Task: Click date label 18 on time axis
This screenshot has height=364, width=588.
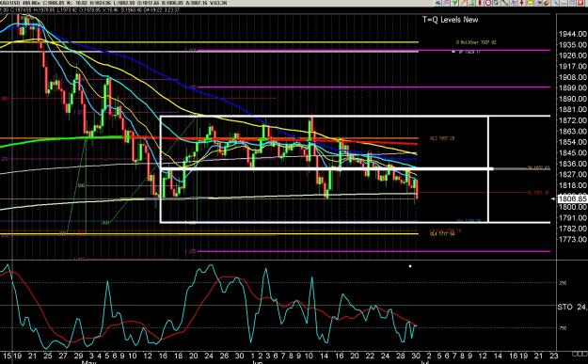Action: click(x=179, y=356)
